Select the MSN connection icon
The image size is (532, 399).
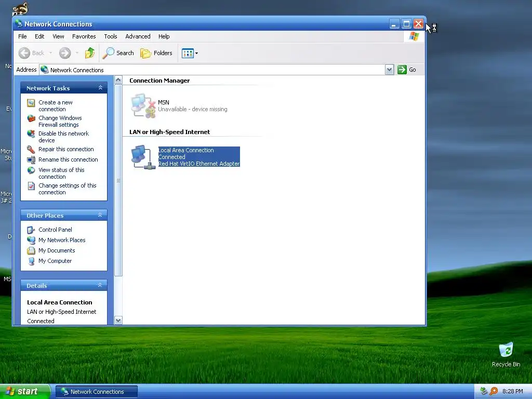coord(143,106)
